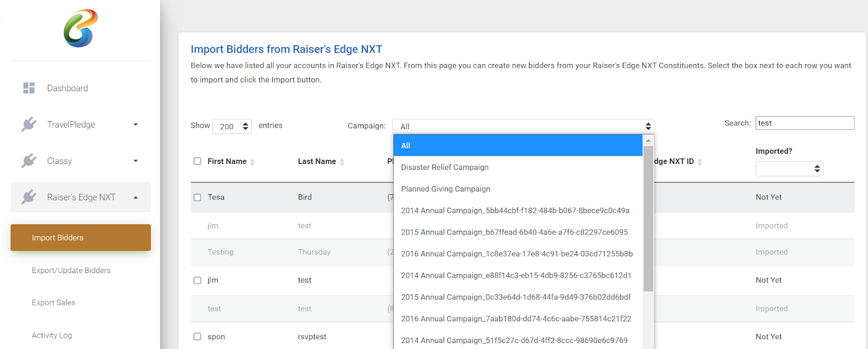Open the Campaign dropdown field
868x349 pixels.
[524, 126]
